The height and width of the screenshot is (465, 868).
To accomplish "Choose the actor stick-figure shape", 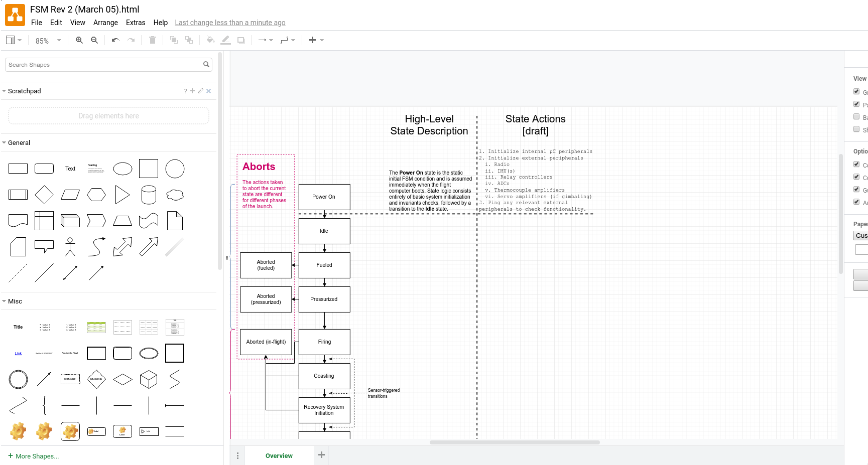I will tap(70, 247).
